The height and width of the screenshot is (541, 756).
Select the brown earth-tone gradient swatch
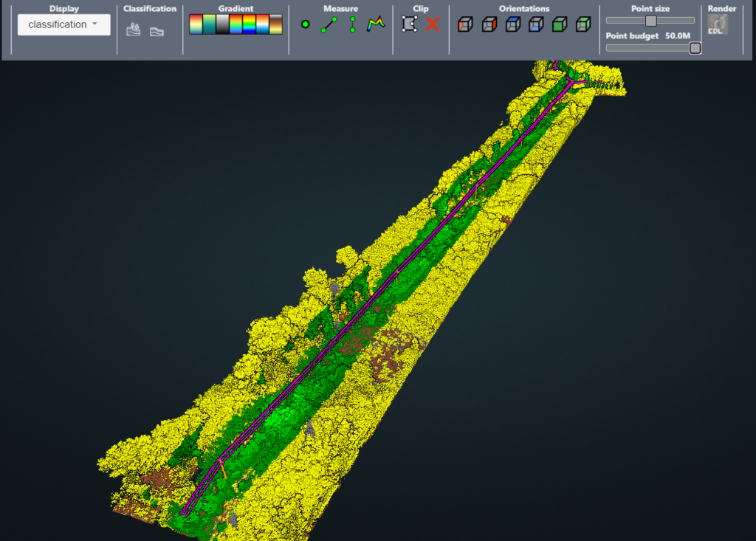point(277,24)
